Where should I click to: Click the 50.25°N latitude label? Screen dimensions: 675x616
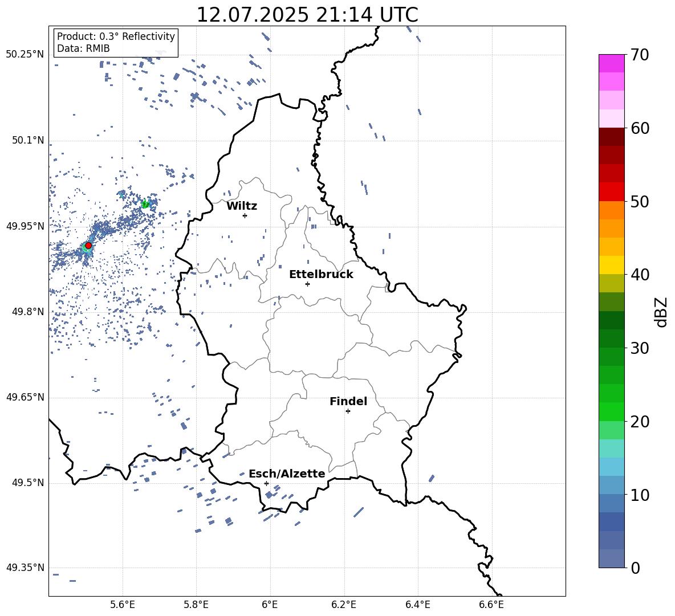click(x=25, y=55)
